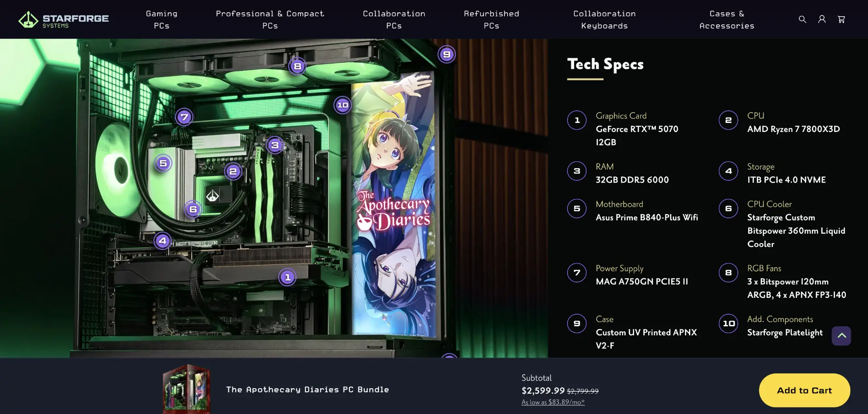868x414 pixels.
Task: Click the $2,599.99 subtotal price
Action: (543, 390)
